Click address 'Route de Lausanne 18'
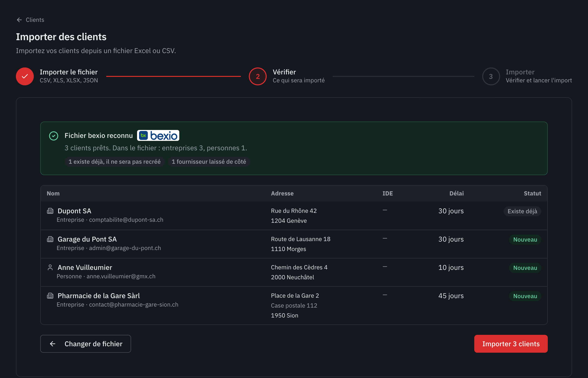Screen dimensions: 588x378 [x=301, y=239]
